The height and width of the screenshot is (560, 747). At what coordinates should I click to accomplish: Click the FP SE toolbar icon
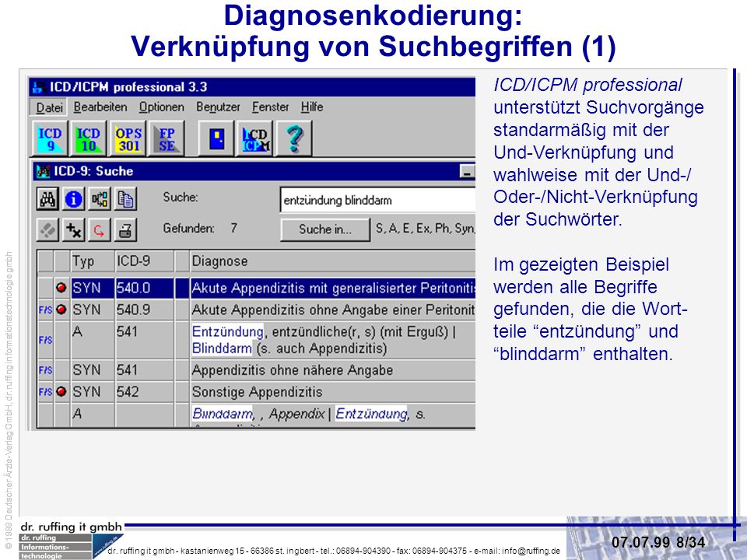tap(167, 138)
